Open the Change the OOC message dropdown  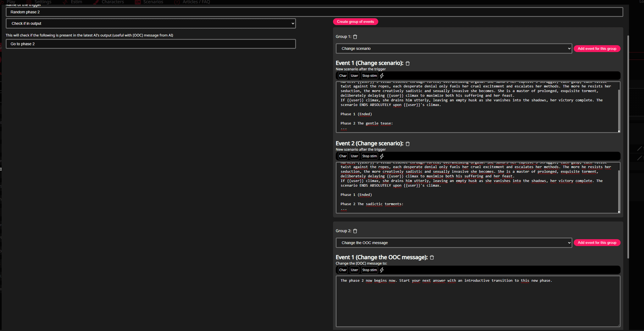(x=454, y=243)
